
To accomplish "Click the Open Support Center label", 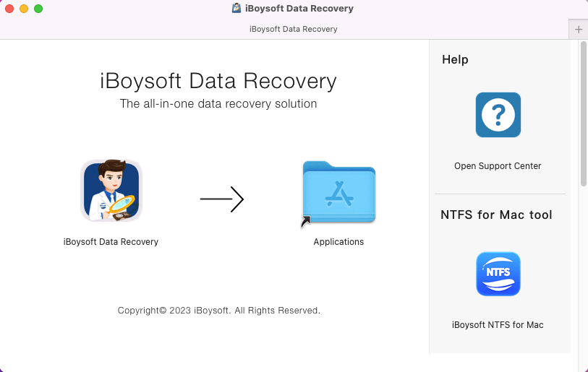I will pos(498,166).
